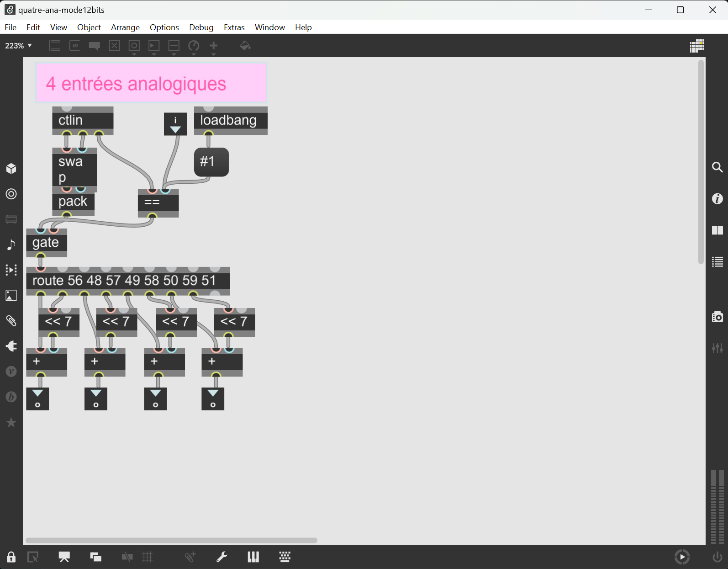728x569 pixels.
Task: Toggle presentation mode in bottom toolbar
Action: (x=64, y=557)
